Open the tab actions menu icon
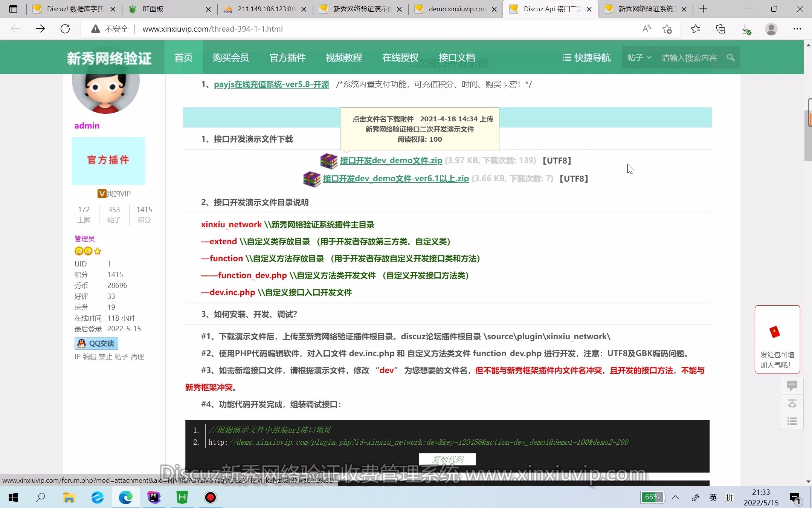The image size is (812, 508). [13, 9]
